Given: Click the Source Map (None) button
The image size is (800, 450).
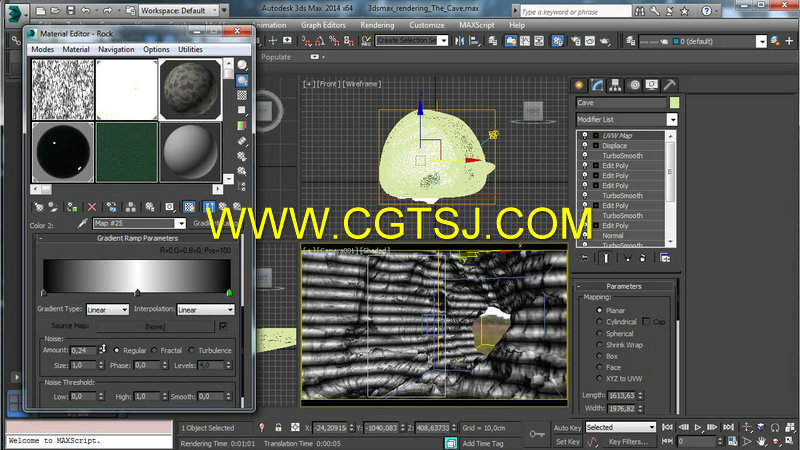Looking at the screenshot, I should (155, 327).
